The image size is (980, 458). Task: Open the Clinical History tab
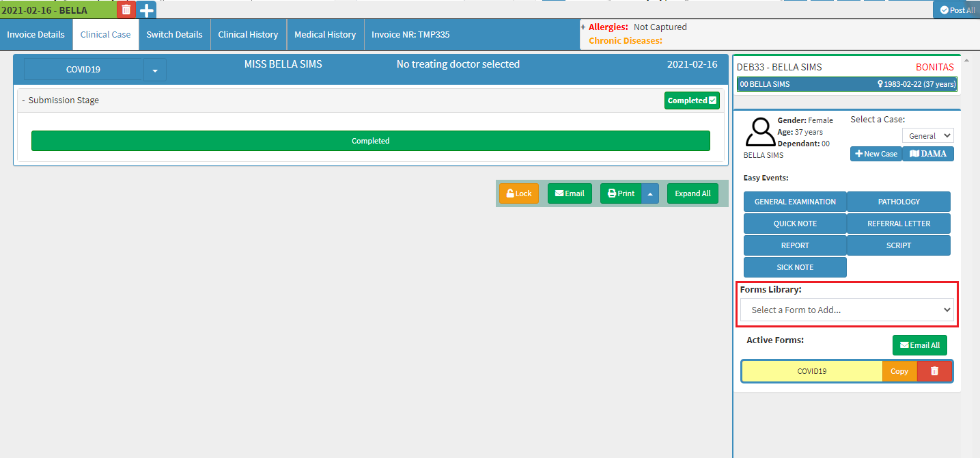coord(248,34)
